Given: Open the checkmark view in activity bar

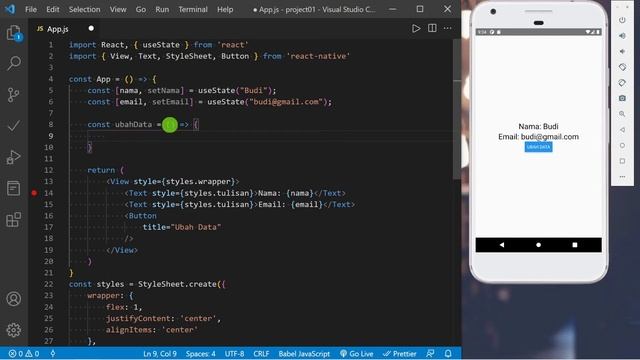Looking at the screenshot, I should click(x=13, y=126).
